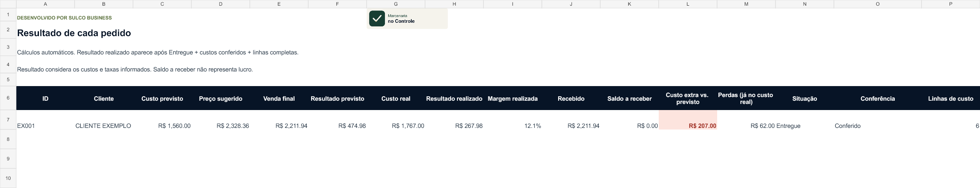Select column L header
Viewport: 980px width, 188px height.
(x=688, y=4)
